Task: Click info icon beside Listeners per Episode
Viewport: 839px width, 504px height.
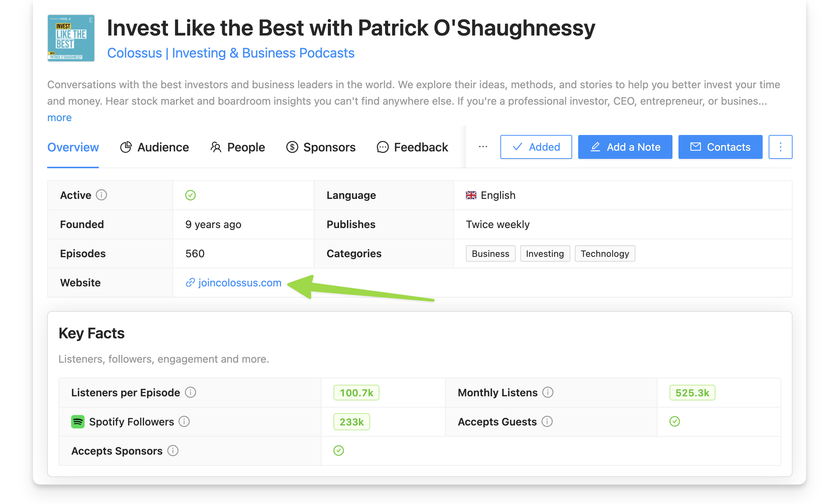Action: [x=190, y=392]
